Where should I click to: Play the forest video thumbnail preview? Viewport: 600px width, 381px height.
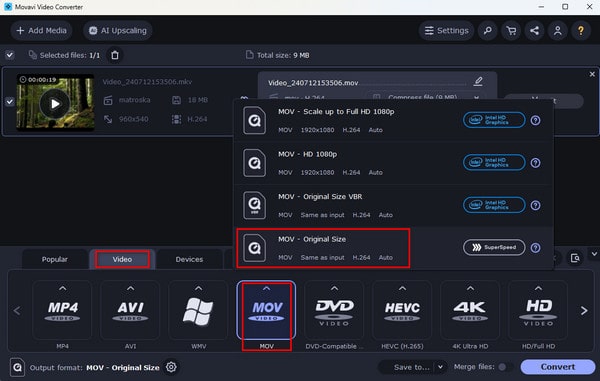pyautogui.click(x=55, y=104)
